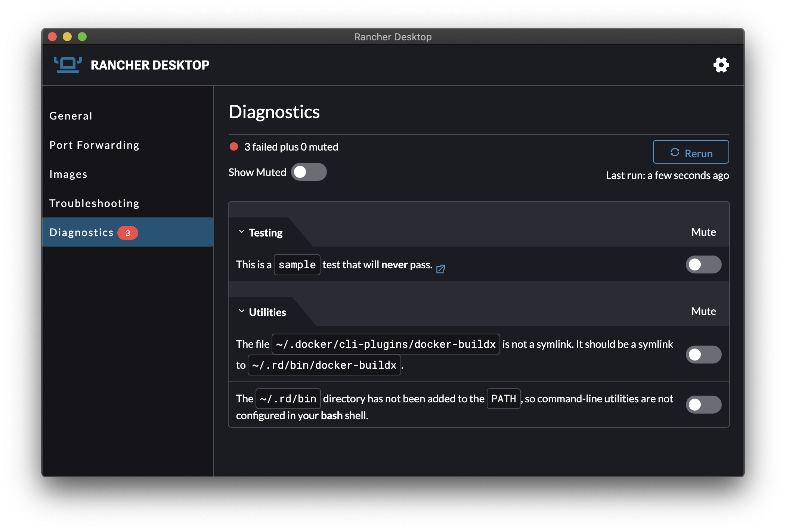This screenshot has width=786, height=532.
Task: Mute the PATH not configured diagnostic
Action: tap(703, 404)
